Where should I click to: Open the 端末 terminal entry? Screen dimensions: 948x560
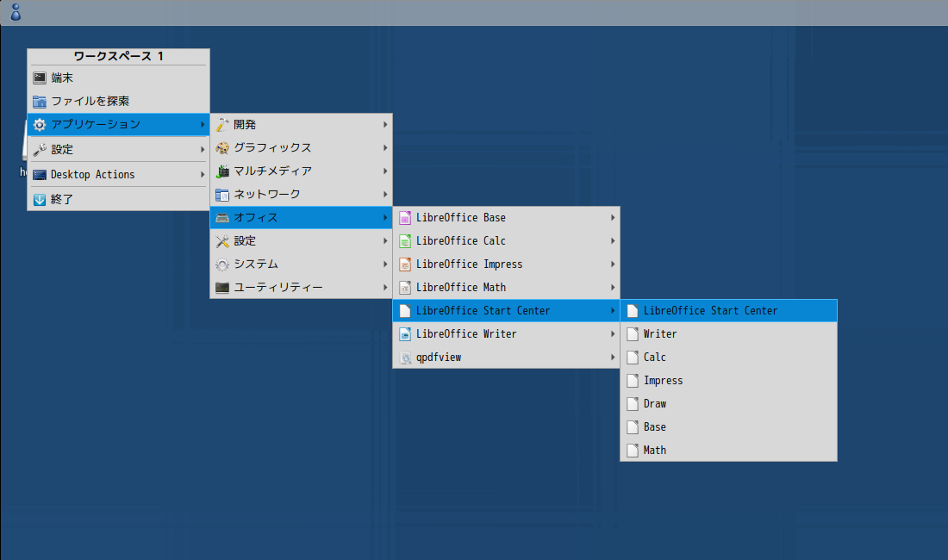pos(119,78)
